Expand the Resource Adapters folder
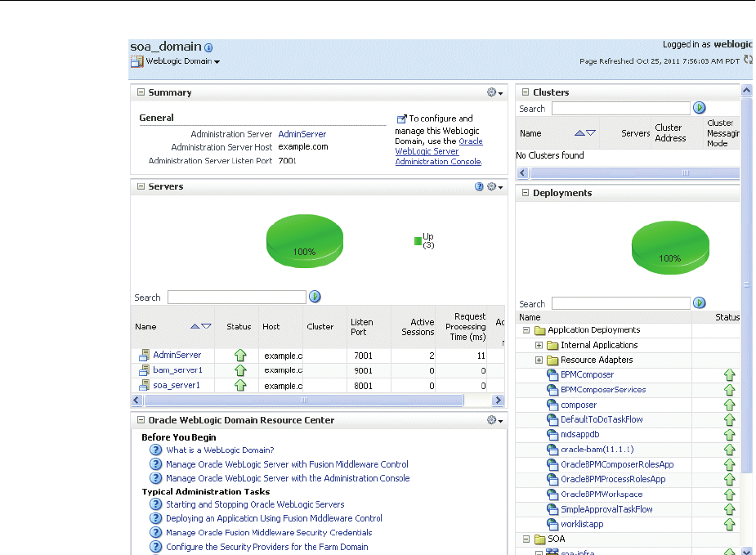This screenshot has height=555, width=756. point(539,360)
